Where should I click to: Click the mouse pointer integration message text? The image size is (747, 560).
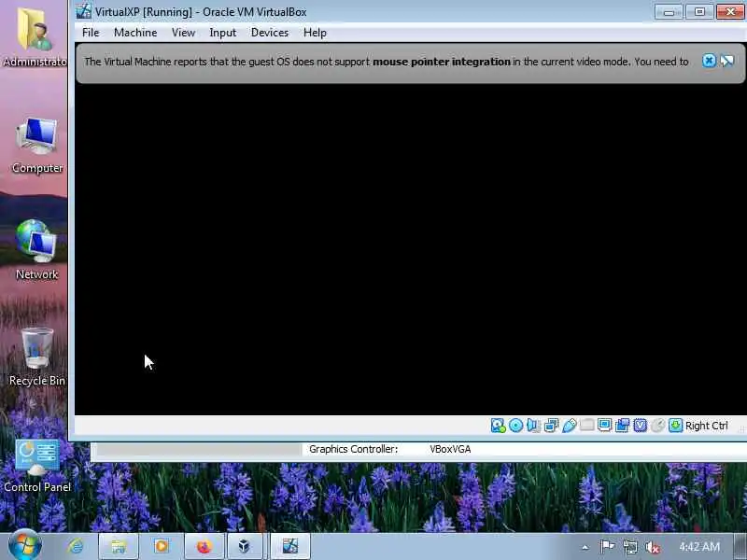pyautogui.click(x=386, y=62)
